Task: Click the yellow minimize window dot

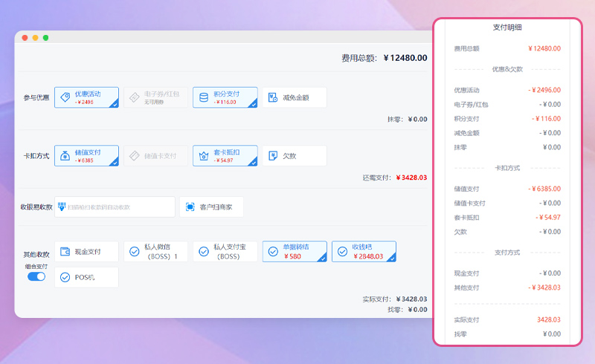Action: click(35, 38)
